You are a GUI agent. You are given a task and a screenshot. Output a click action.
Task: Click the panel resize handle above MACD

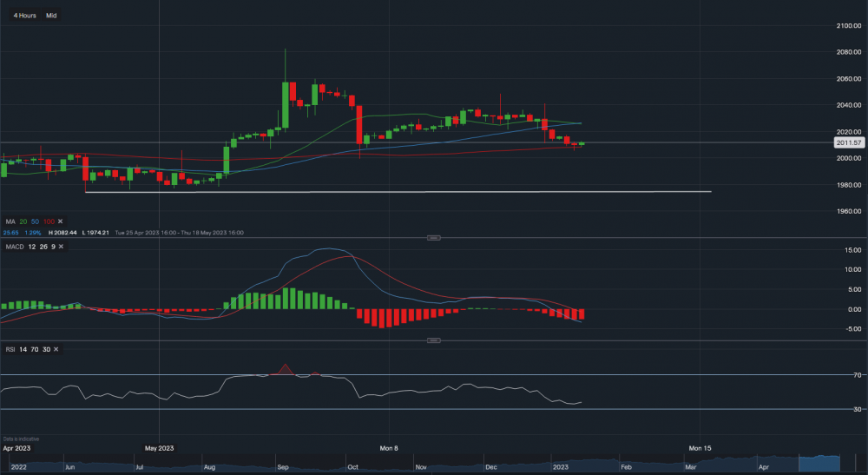coord(436,238)
